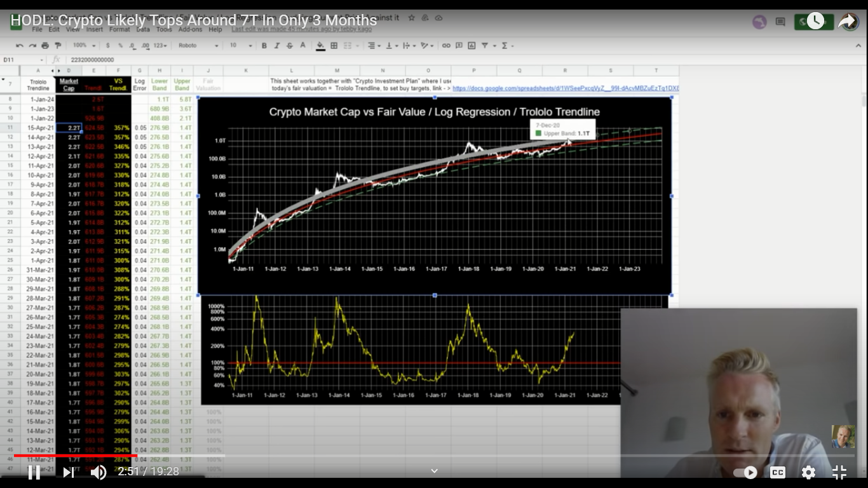This screenshot has height=488, width=868.
Task: Format as currency with dollar icon
Action: 108,46
